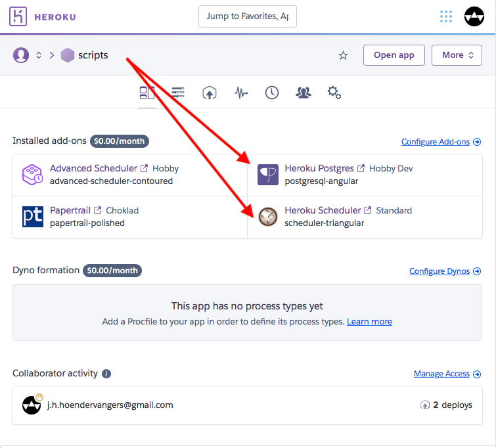Open the Learn more Procfile link
496x448 pixels.
(x=369, y=321)
